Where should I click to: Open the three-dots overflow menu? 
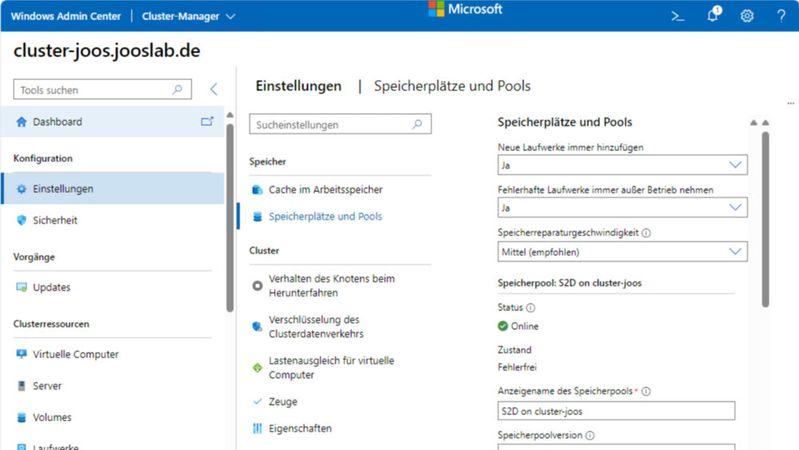tap(790, 103)
